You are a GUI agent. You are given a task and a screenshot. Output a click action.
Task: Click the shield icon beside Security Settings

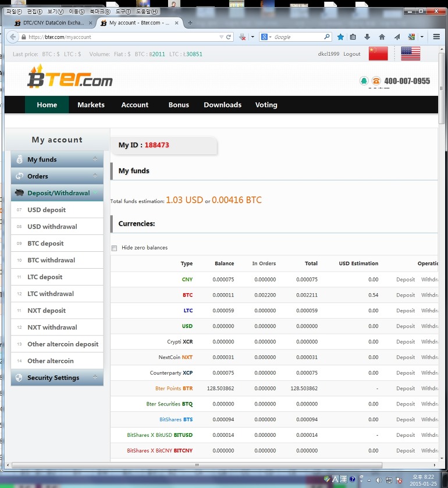[x=19, y=377]
